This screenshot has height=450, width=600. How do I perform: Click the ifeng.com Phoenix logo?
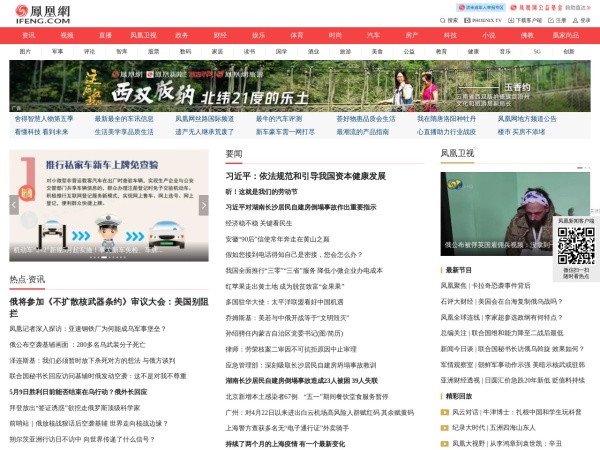point(42,13)
